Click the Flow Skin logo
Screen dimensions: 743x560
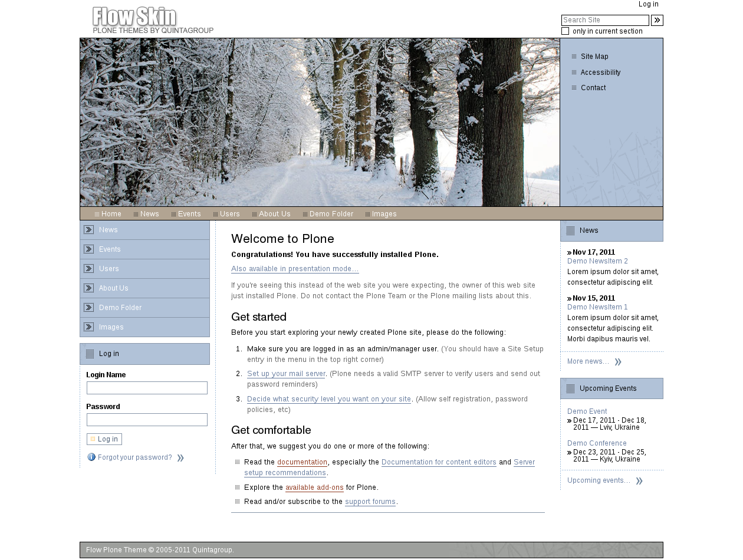point(153,21)
